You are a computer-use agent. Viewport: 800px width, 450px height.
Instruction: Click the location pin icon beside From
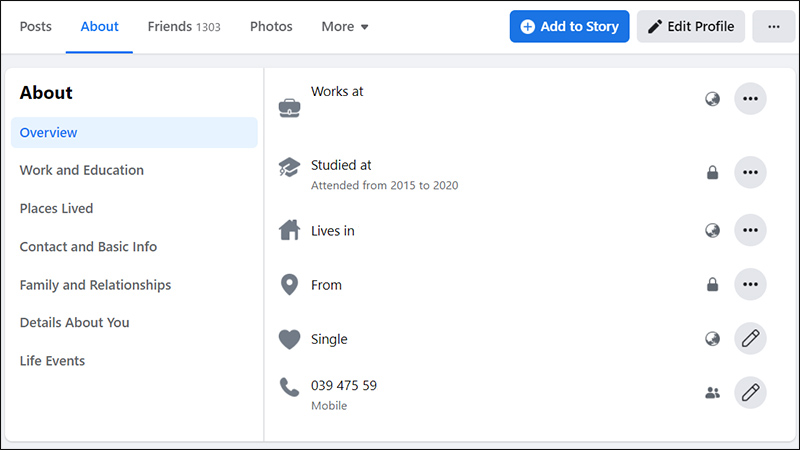point(289,285)
